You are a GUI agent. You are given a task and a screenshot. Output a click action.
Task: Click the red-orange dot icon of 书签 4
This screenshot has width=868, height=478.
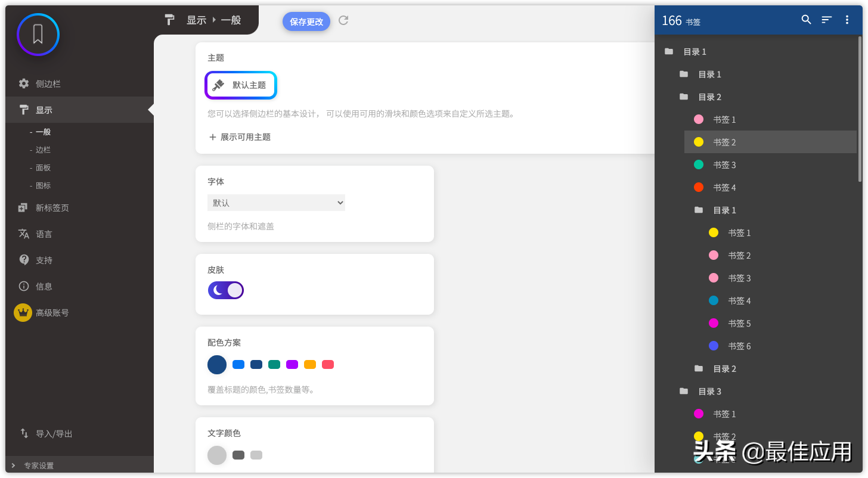tap(699, 187)
